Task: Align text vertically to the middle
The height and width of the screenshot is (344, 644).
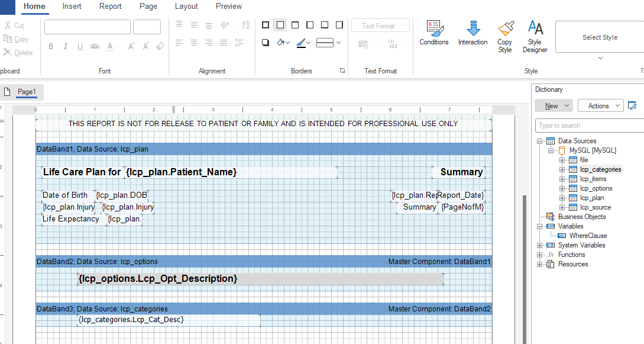Action: click(x=194, y=25)
